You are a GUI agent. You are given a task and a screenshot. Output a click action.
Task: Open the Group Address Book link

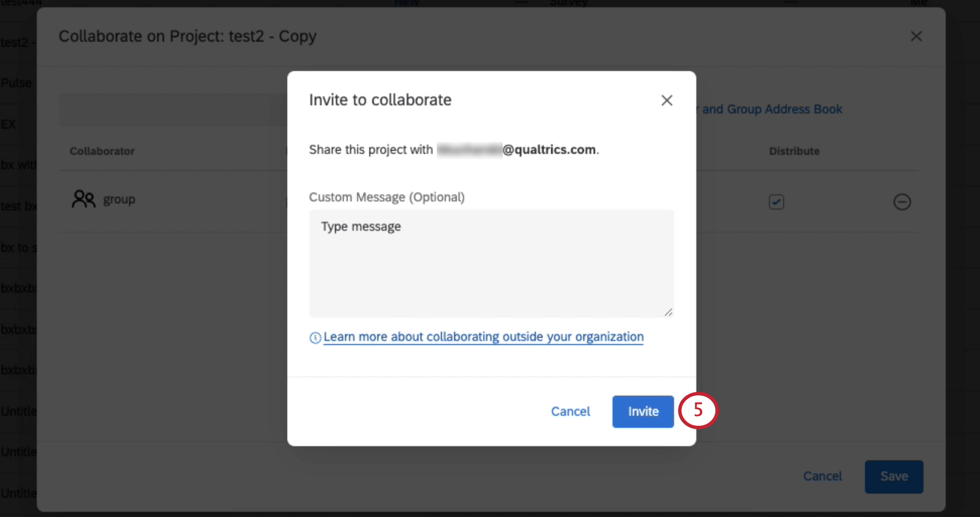click(x=772, y=109)
